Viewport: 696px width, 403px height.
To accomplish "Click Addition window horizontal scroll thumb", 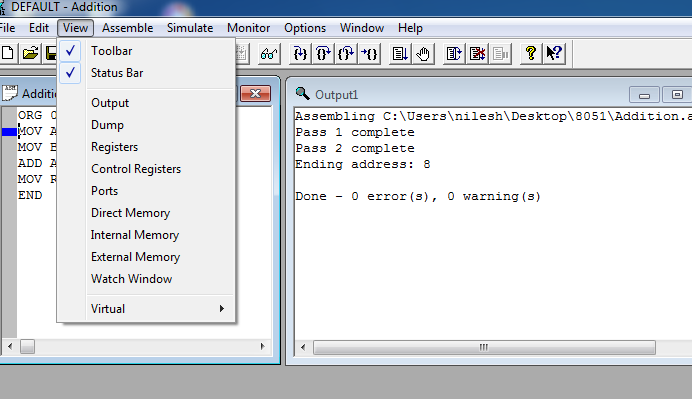I will coord(27,346).
